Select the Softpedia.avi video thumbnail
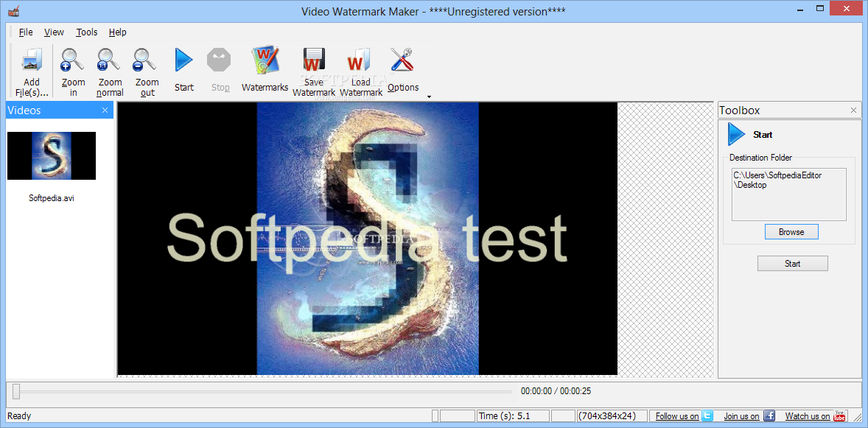 (x=52, y=155)
